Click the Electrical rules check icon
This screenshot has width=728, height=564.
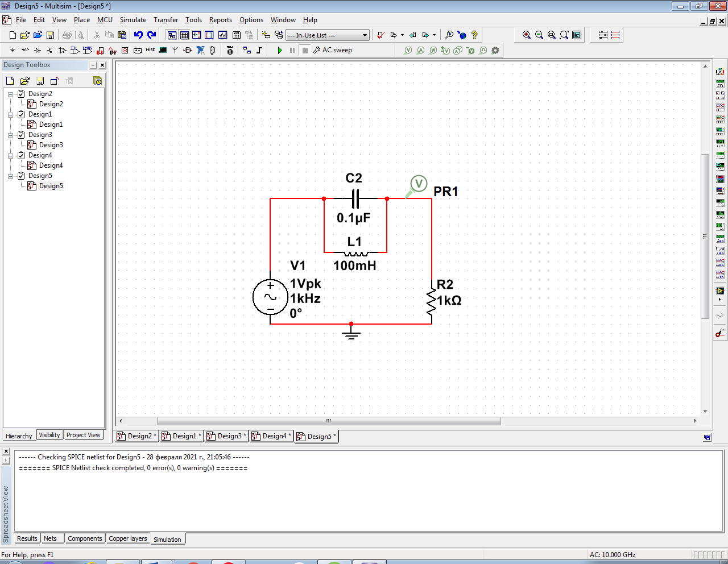click(381, 35)
